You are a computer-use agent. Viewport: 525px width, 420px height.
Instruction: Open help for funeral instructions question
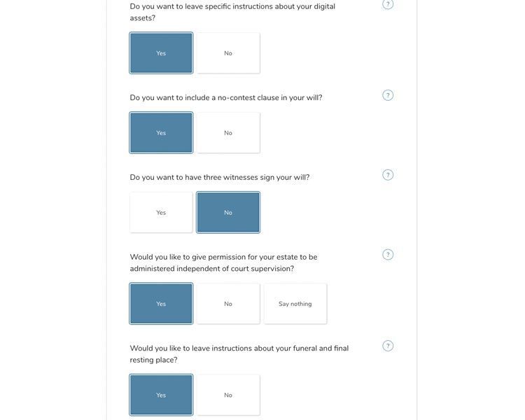click(x=388, y=346)
